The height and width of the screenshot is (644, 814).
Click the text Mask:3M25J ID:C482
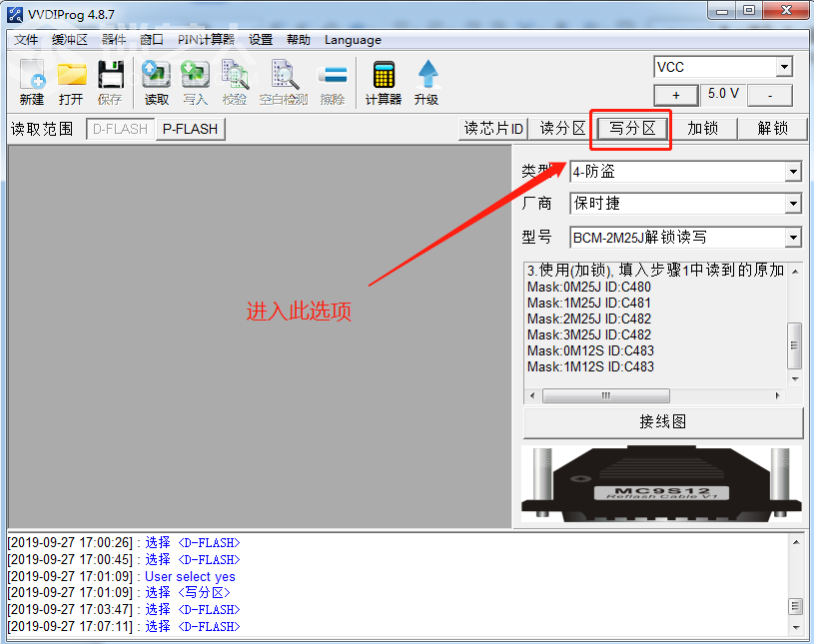click(x=588, y=334)
